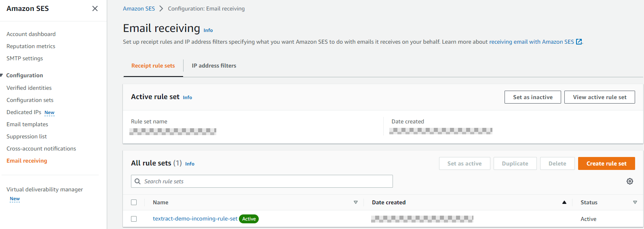
Task: Click the search magnifier icon in rule sets search
Action: [x=137, y=181]
